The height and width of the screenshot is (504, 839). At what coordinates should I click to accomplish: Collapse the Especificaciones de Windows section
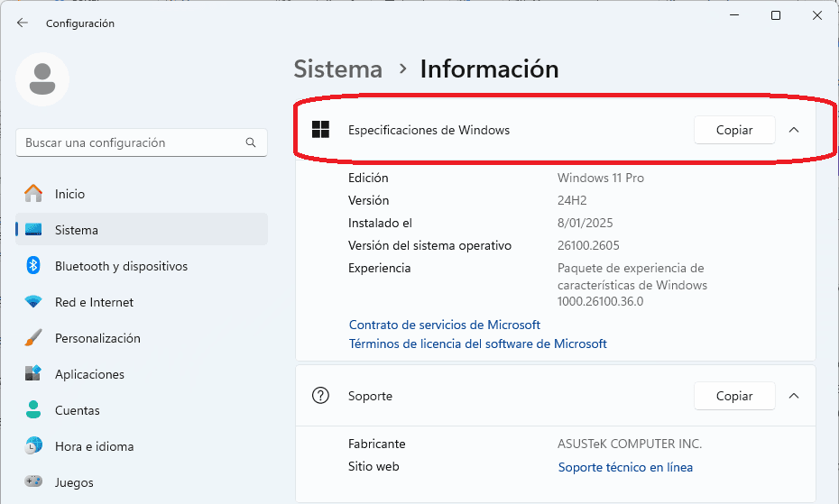[x=794, y=130]
